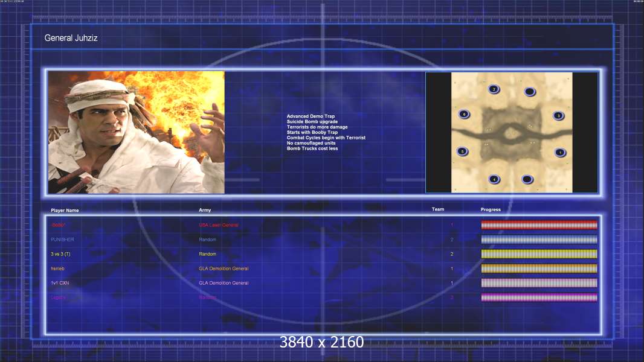Click PUNISHER's light blue progress bar
The width and height of the screenshot is (644, 362).
tap(539, 240)
